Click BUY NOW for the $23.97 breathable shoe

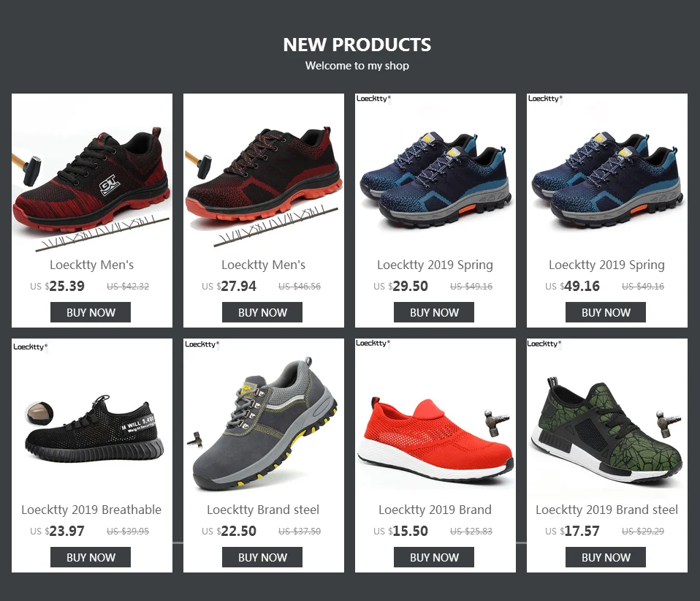(90, 557)
